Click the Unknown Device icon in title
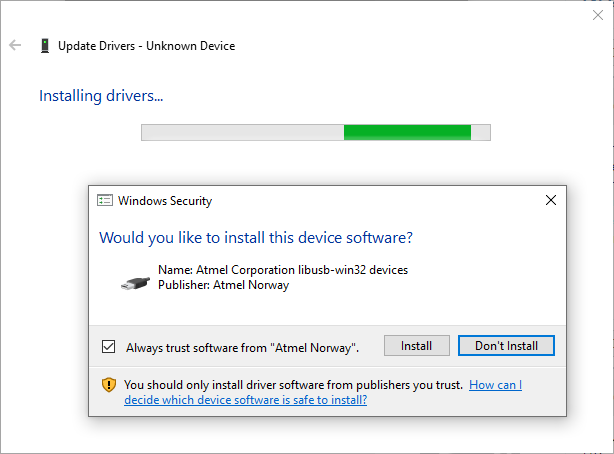Viewport: 614px width, 454px height. (x=45, y=46)
